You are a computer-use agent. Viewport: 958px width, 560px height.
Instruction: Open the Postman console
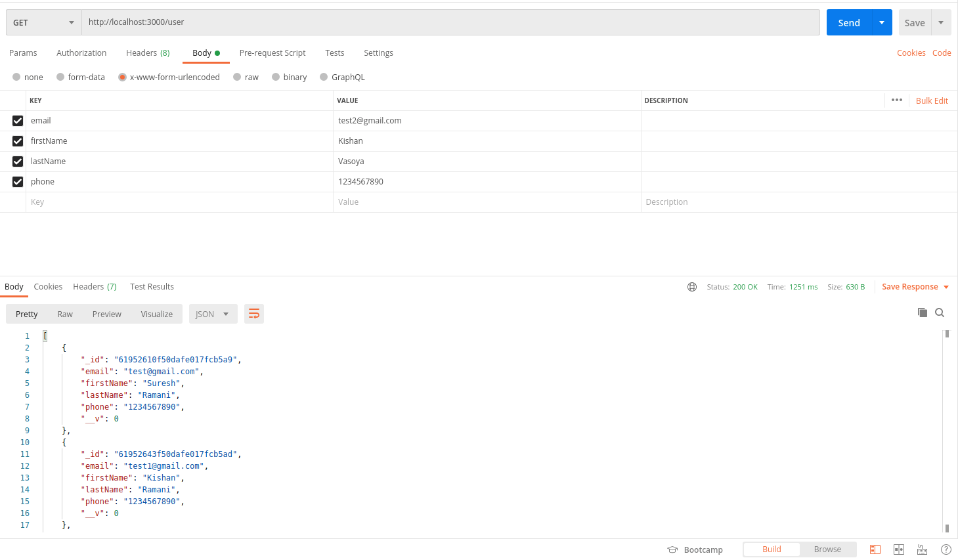(875, 549)
